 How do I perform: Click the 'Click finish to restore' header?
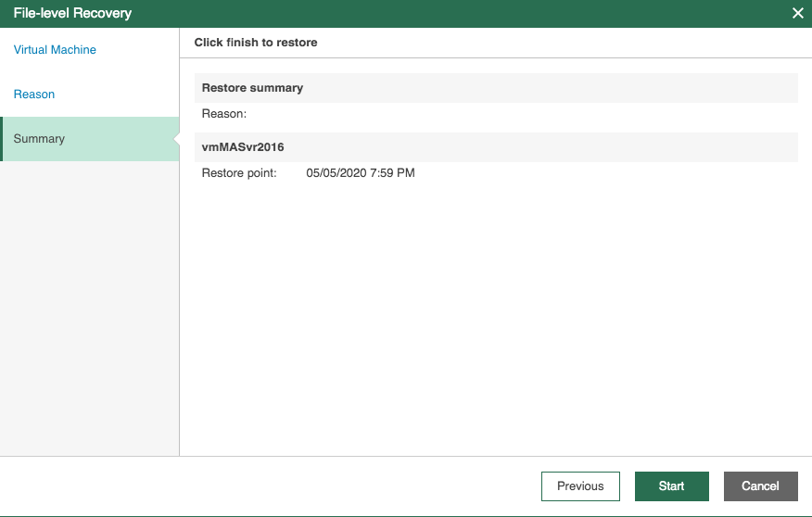pos(256,43)
